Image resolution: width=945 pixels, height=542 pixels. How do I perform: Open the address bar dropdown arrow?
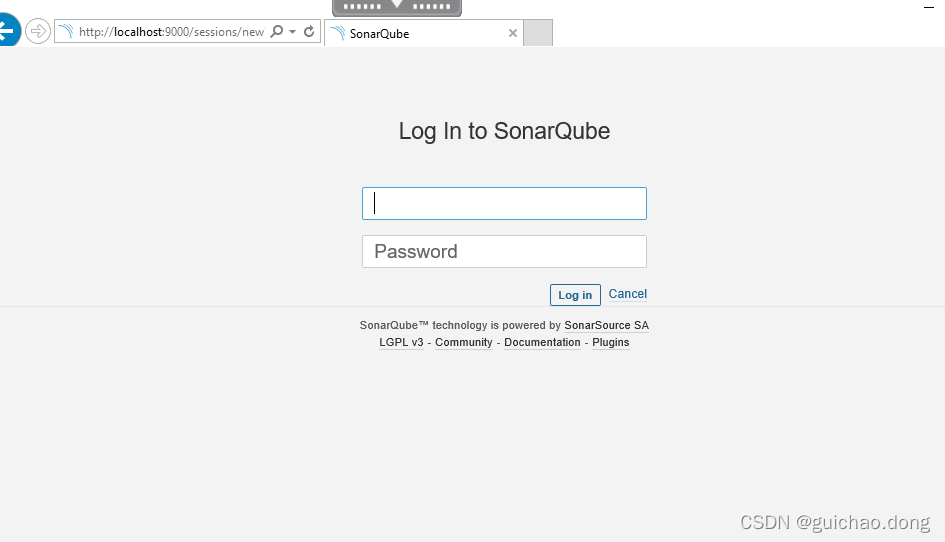(292, 31)
